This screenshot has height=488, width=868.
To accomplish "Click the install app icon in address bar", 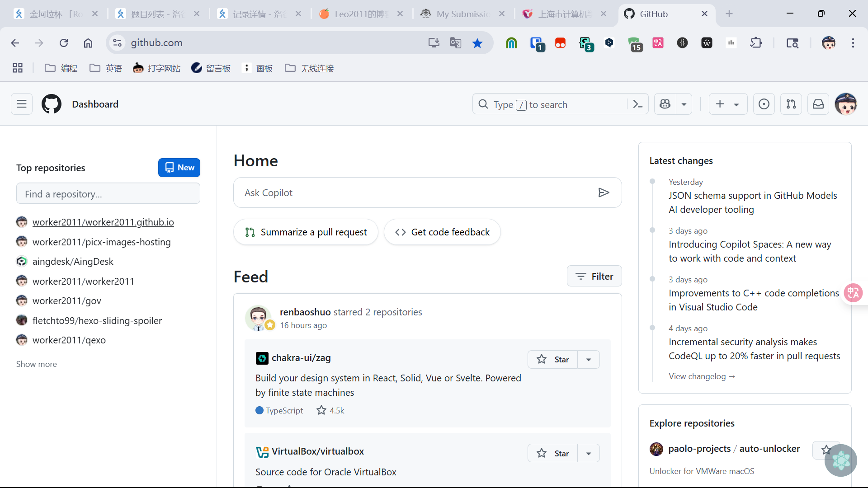I will pyautogui.click(x=434, y=43).
